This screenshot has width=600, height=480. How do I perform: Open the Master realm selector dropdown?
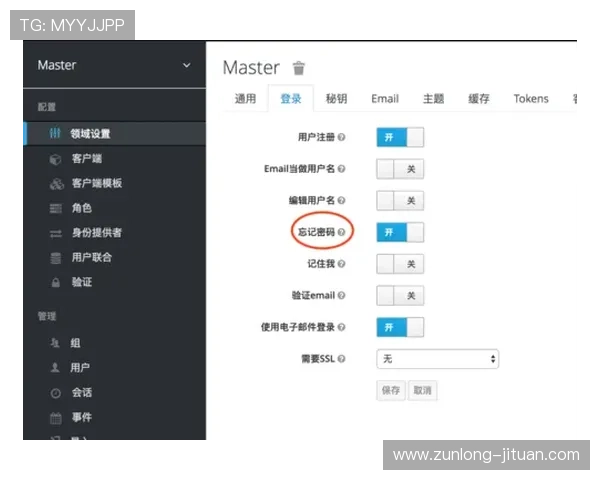pos(114,65)
